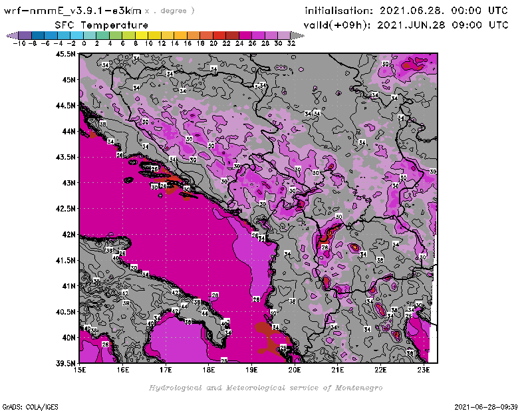The image size is (532, 411).
Task: Click the 'Hydrological and Meteorological service of Montenegro' caption
Action: click(265, 388)
